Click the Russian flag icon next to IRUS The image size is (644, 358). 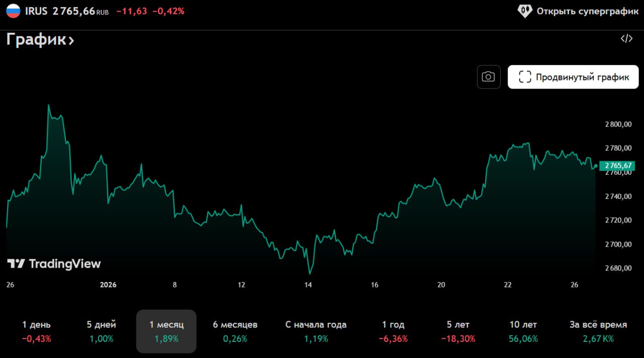click(13, 11)
